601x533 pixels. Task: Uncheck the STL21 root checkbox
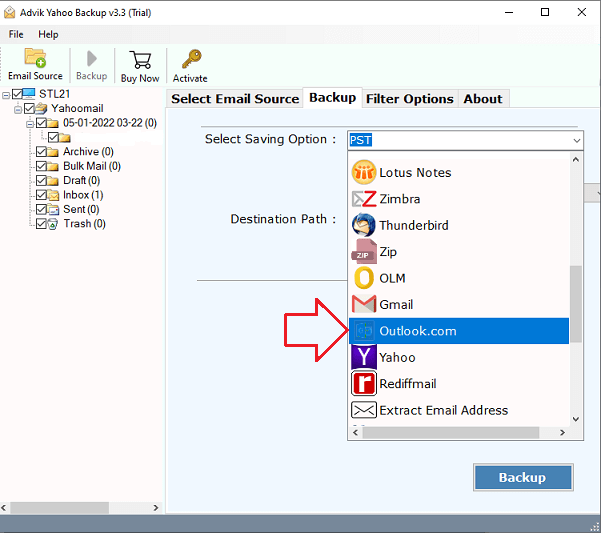tap(17, 94)
